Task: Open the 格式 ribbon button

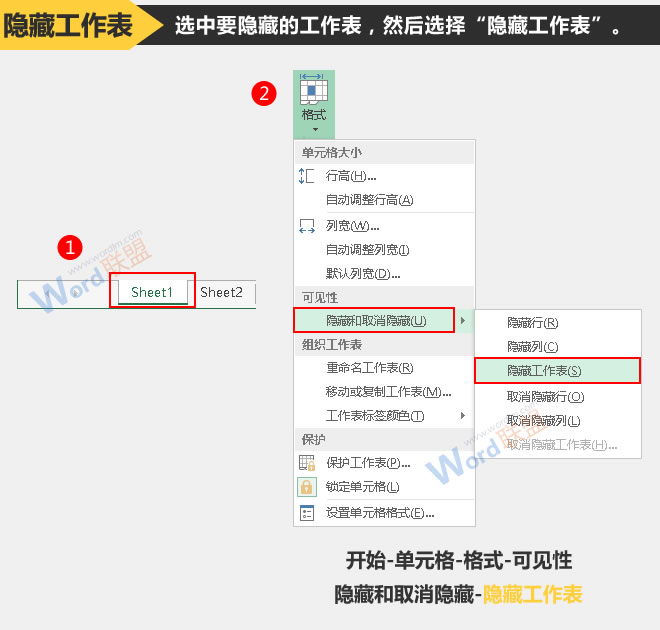Action: pyautogui.click(x=314, y=104)
